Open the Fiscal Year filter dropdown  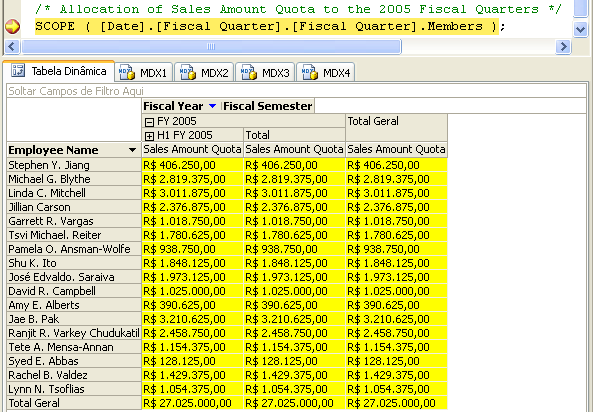pyautogui.click(x=213, y=106)
